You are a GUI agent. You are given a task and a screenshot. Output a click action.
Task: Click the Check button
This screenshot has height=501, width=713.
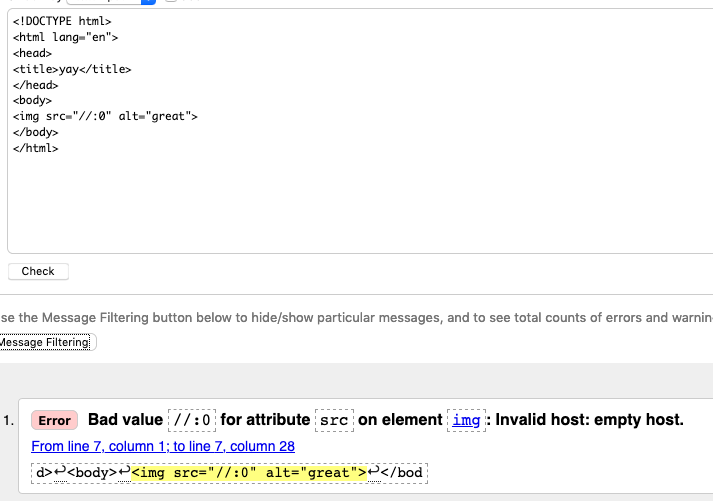pos(38,271)
